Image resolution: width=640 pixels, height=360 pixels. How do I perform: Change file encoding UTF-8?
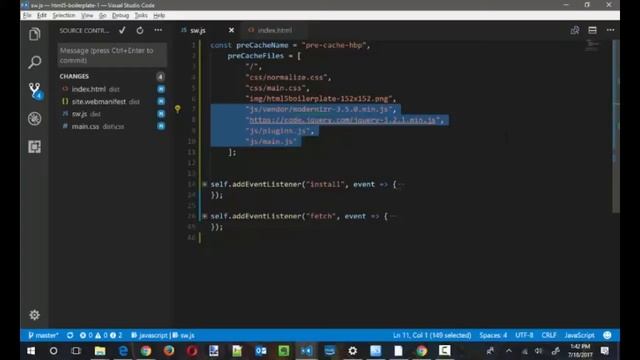tap(524, 336)
